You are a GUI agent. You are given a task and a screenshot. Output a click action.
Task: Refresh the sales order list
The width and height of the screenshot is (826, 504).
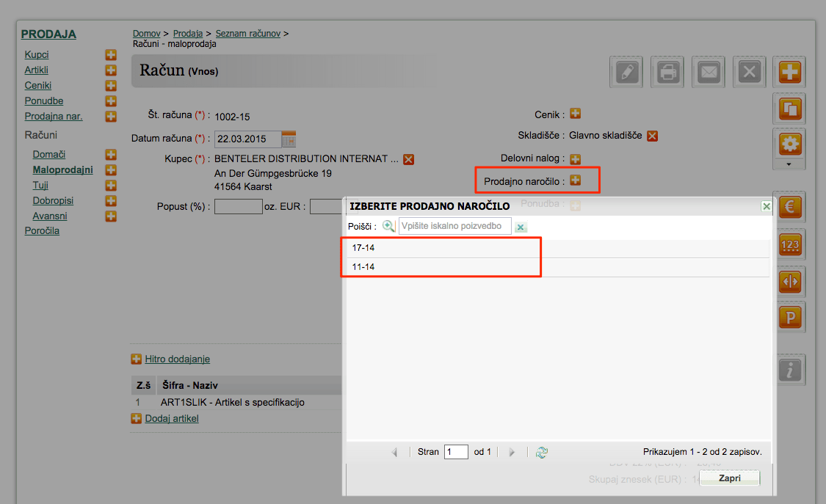(x=542, y=452)
